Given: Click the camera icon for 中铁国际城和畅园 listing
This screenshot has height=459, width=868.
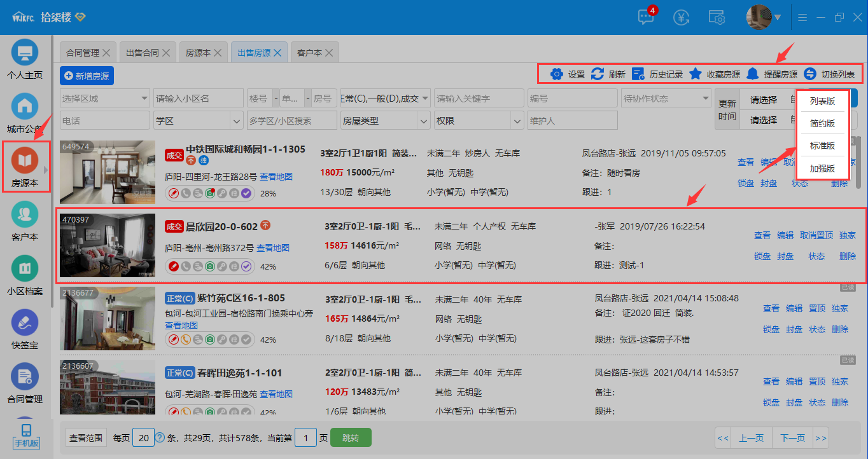Looking at the screenshot, I should coord(210,193).
